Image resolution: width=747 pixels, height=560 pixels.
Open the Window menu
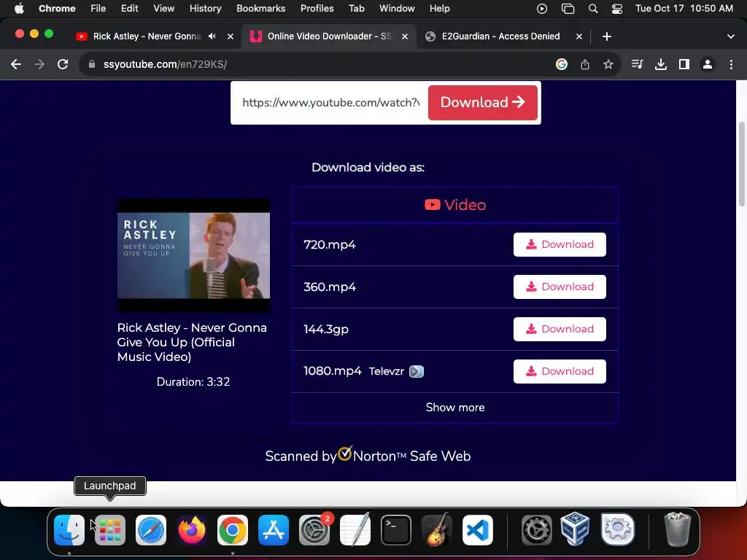point(397,9)
